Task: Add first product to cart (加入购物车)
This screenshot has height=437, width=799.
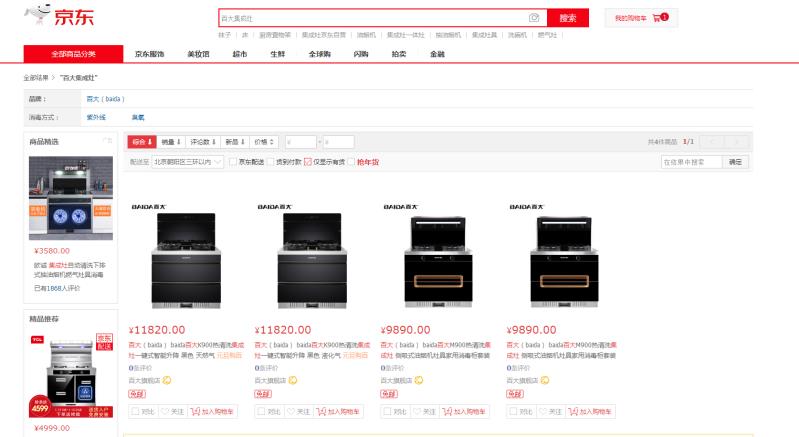Action: [212, 412]
